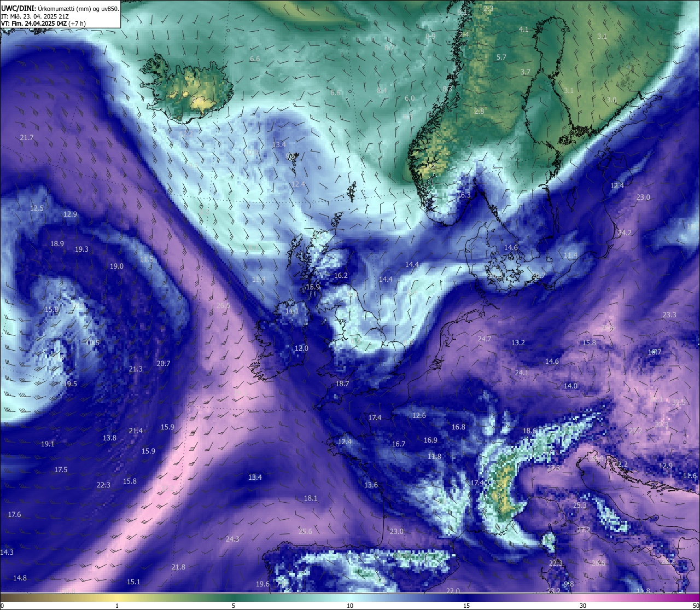700x610 pixels.
Task: Click the 24.7 value on the map
Action: (x=484, y=339)
